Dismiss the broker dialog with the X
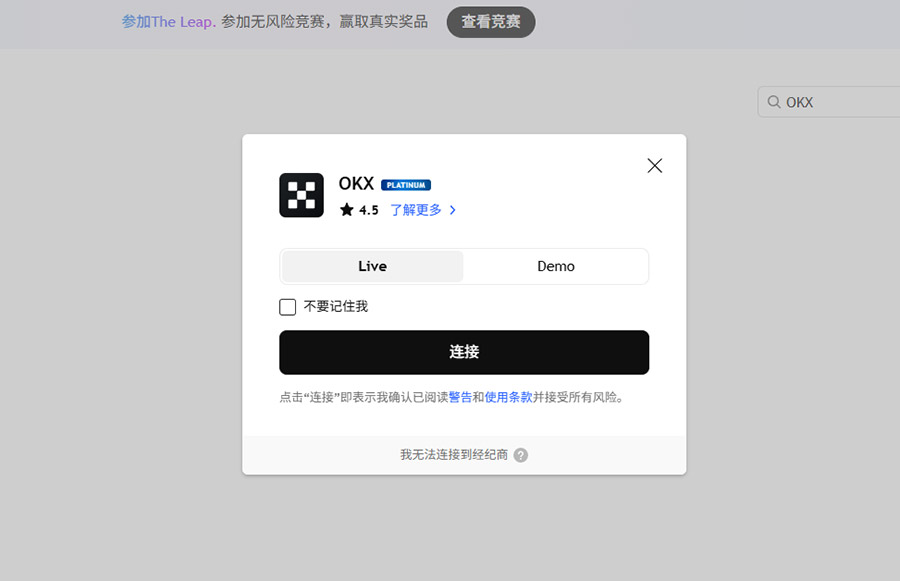This screenshot has height=581, width=900. coord(654,165)
